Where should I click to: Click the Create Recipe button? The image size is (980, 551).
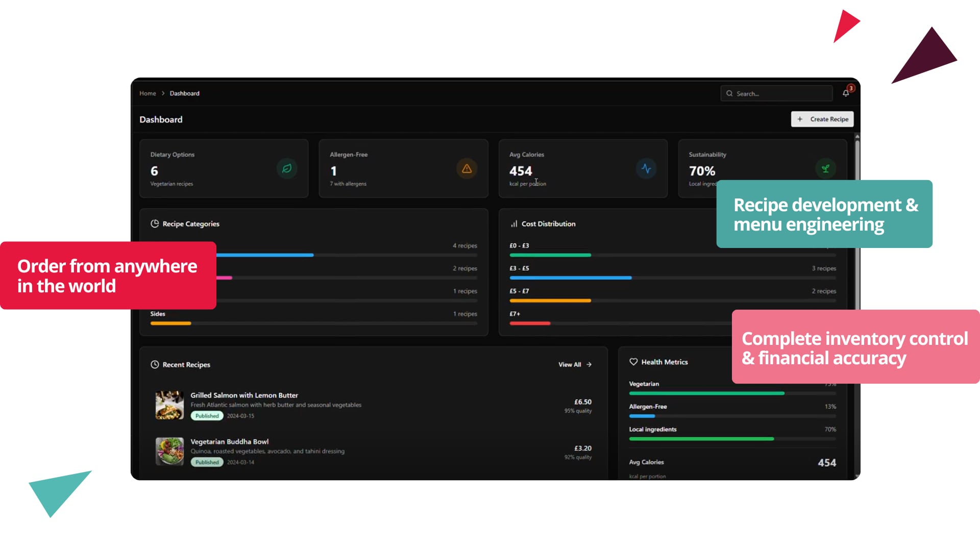(x=822, y=119)
